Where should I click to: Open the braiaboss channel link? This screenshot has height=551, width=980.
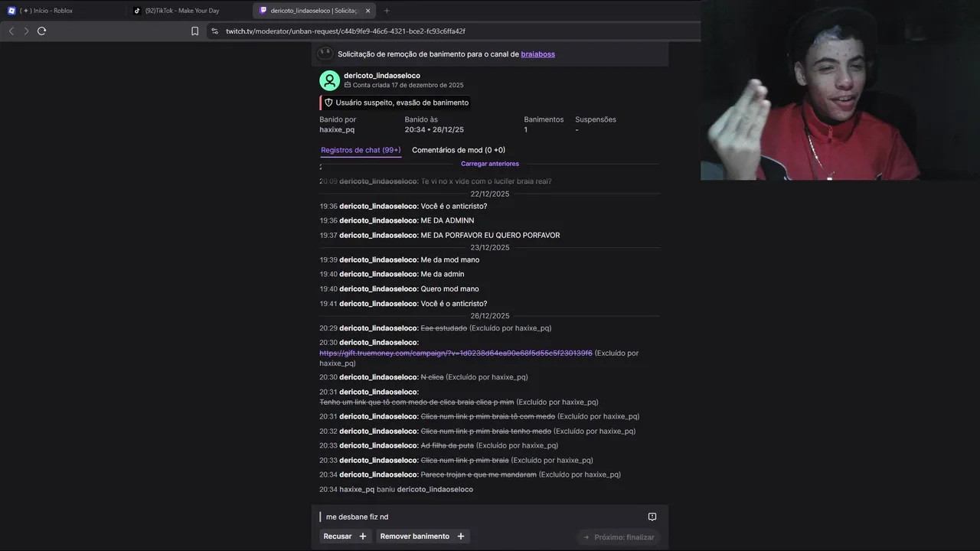[537, 54]
